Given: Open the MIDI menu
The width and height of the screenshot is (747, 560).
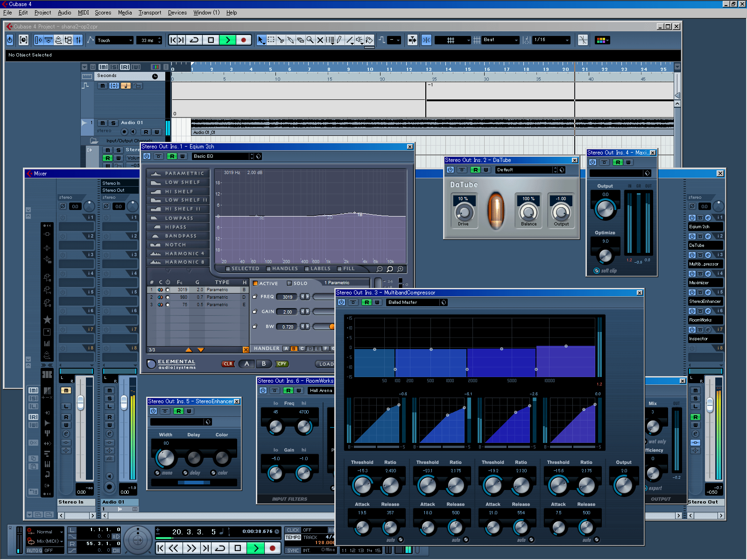Looking at the screenshot, I should tap(83, 13).
